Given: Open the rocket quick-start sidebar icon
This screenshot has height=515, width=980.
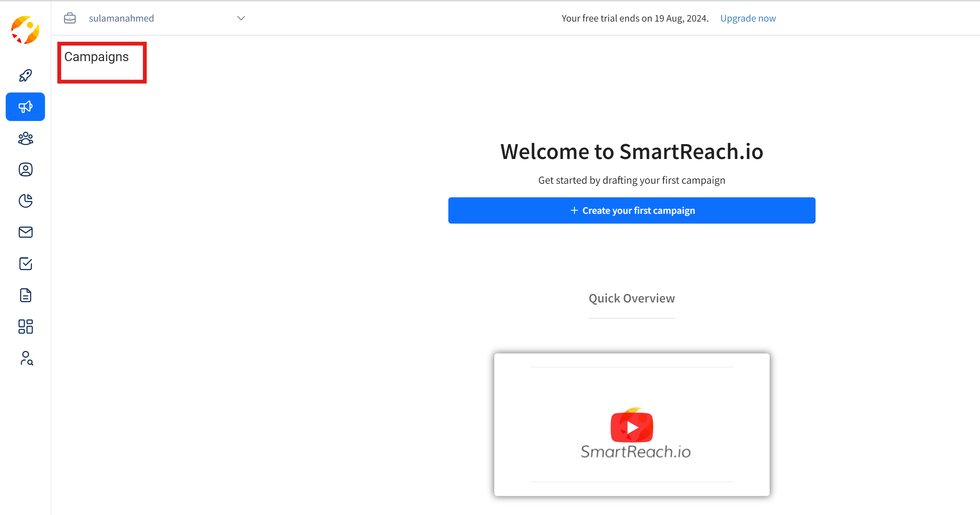Looking at the screenshot, I should click(x=25, y=76).
